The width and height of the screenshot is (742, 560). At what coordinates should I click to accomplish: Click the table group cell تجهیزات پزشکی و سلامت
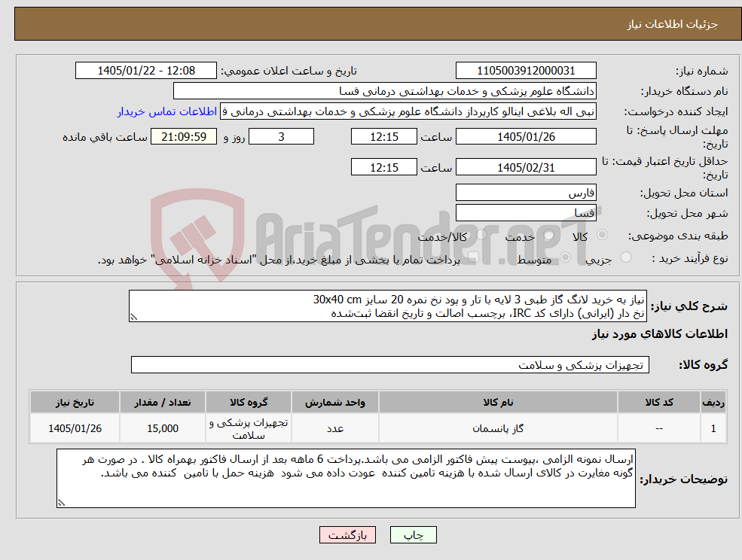[249, 428]
